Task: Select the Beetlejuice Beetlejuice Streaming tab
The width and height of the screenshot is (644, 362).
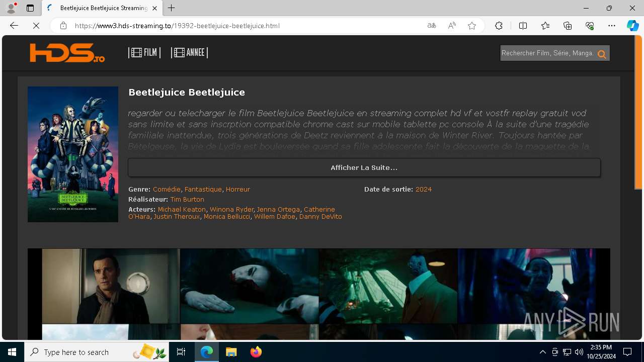Action: [102, 8]
